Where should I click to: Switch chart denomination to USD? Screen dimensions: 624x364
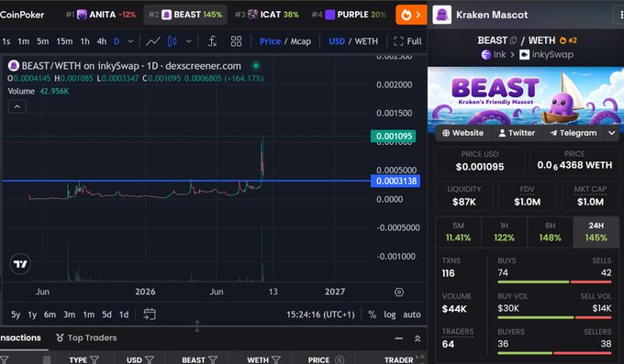(x=337, y=41)
